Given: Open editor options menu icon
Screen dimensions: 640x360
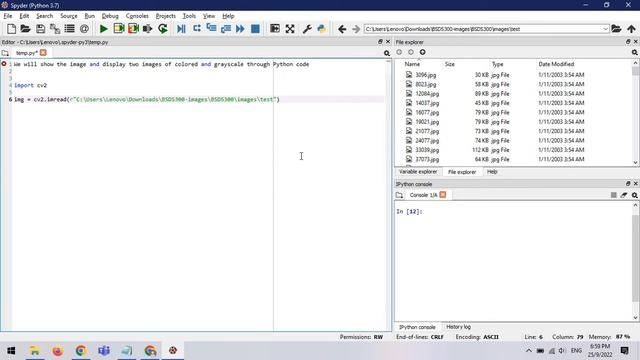Looking at the screenshot, I should tap(386, 53).
